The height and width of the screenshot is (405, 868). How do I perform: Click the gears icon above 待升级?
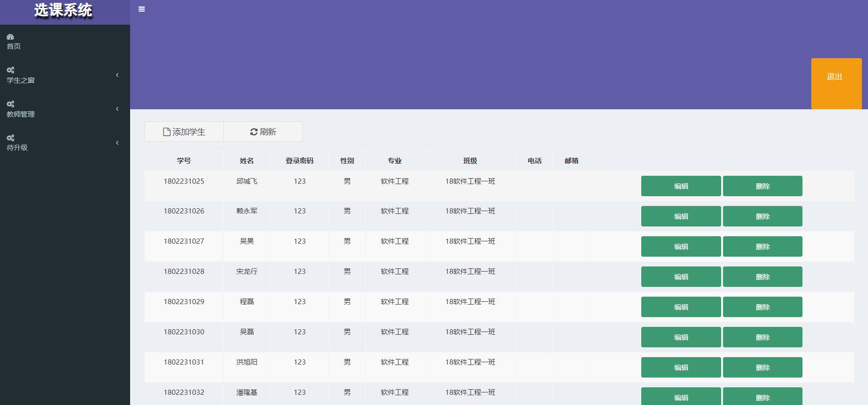coord(10,138)
